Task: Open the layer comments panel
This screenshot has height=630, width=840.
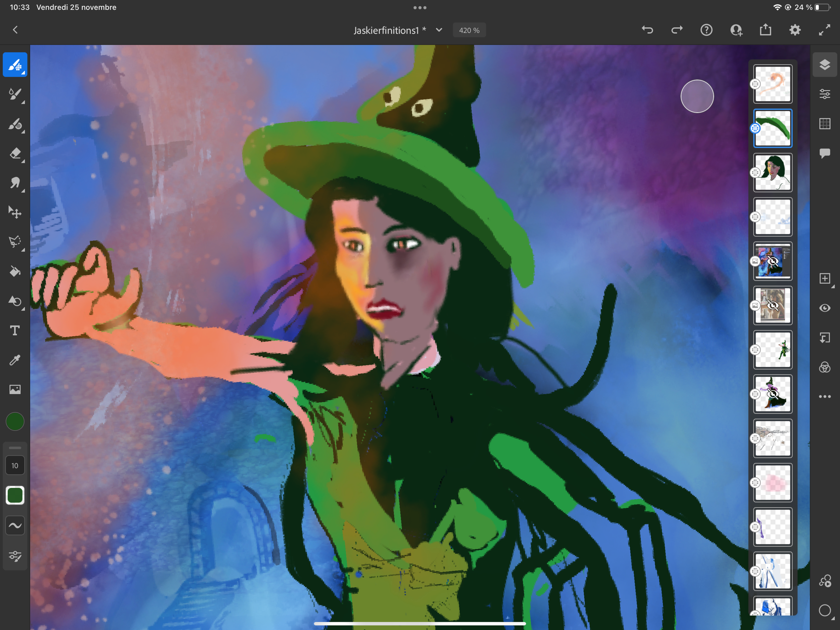Action: [x=825, y=153]
